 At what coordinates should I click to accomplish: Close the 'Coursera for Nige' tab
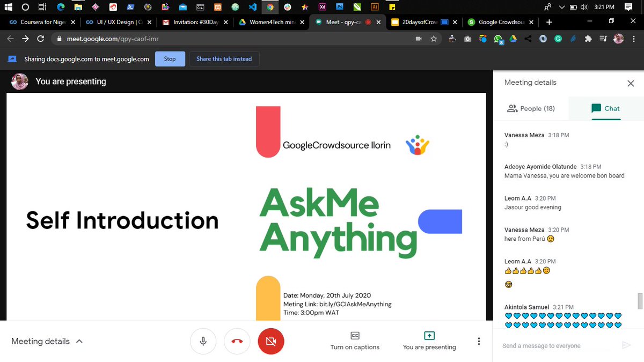[x=73, y=23]
